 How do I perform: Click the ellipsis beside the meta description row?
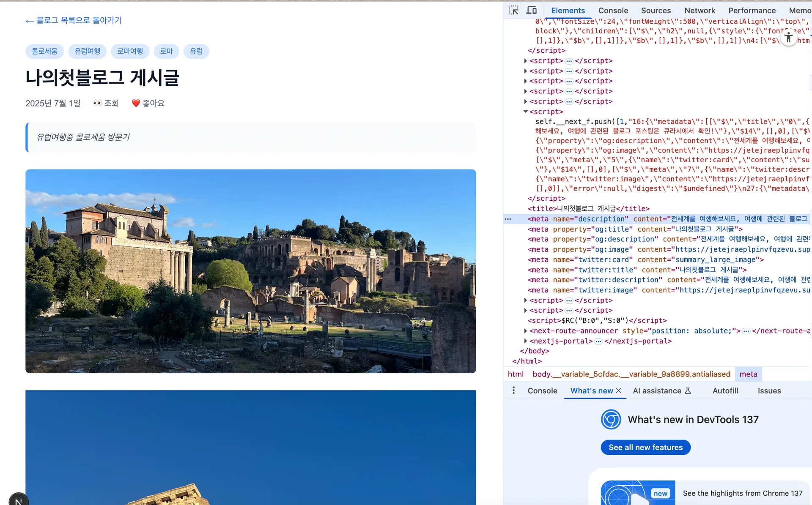tap(508, 219)
